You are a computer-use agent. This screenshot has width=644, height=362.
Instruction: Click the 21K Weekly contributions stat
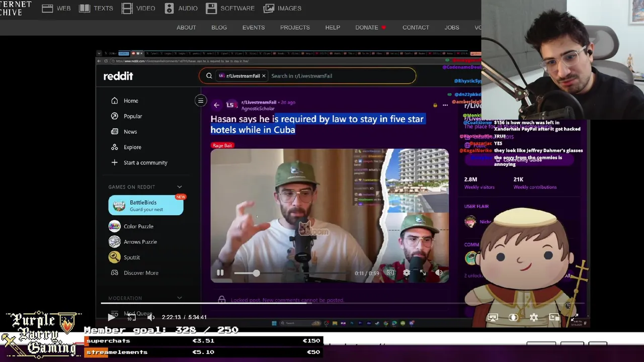click(x=535, y=183)
